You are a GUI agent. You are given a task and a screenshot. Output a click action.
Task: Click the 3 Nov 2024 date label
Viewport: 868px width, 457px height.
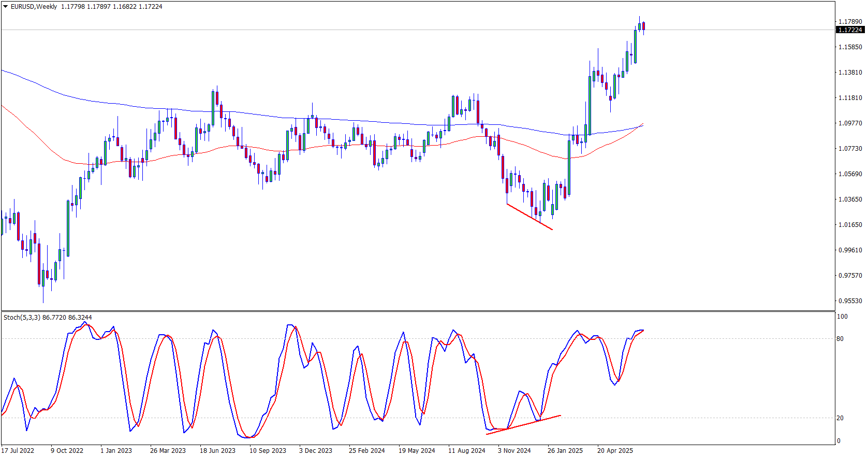point(514,450)
